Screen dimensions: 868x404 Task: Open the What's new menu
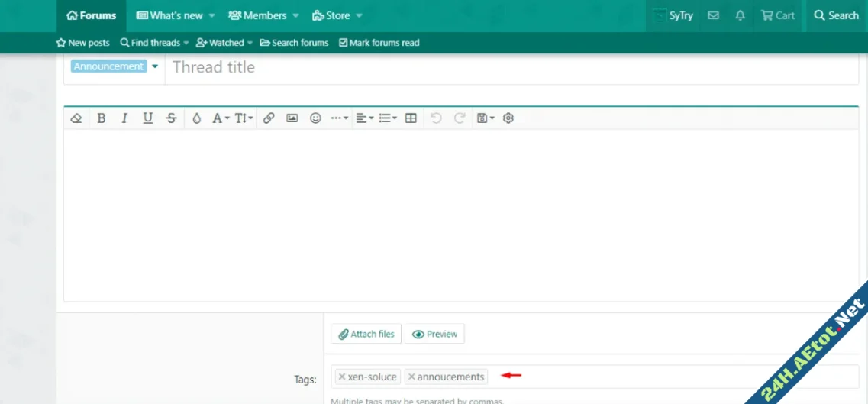(x=176, y=15)
